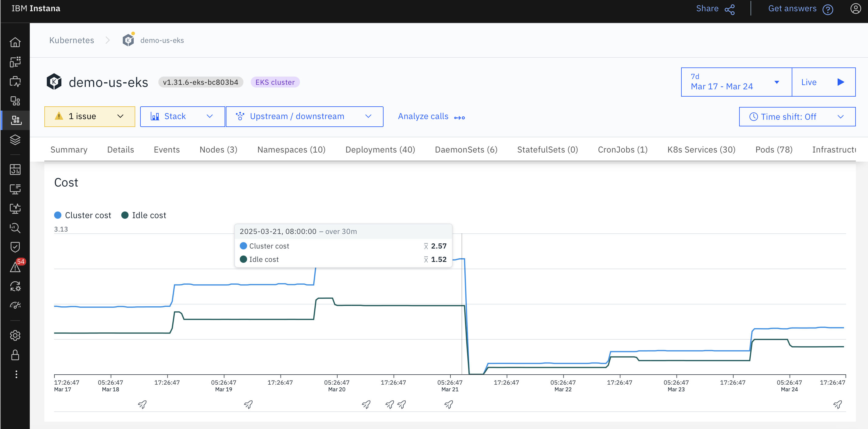This screenshot has width=868, height=429.
Task: Open the Stack dropdown
Action: pyautogui.click(x=182, y=116)
